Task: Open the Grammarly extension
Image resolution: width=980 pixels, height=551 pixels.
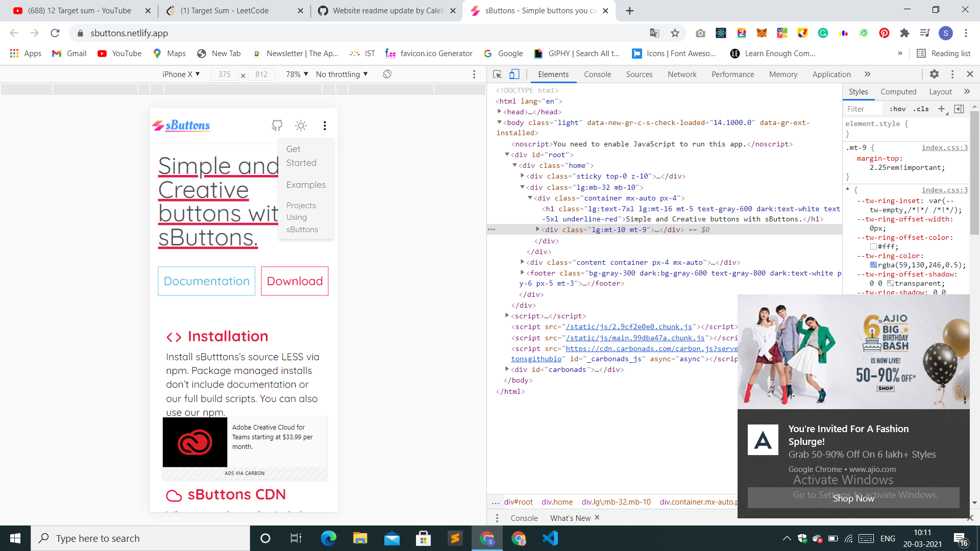Action: pos(823,33)
